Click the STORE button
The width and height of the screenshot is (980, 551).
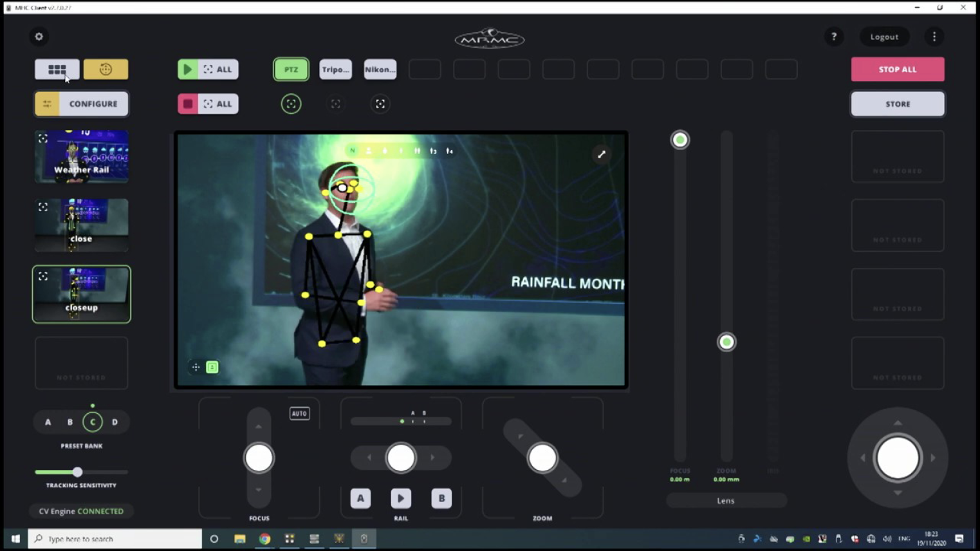pyautogui.click(x=898, y=104)
